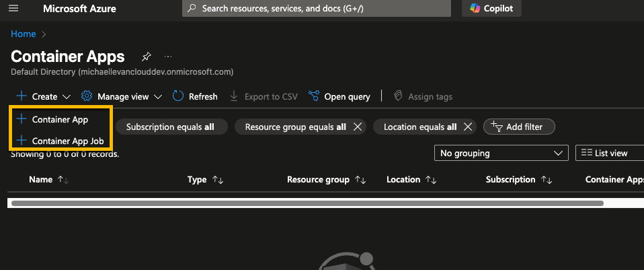Select Export to CSV
The width and height of the screenshot is (644, 270).
[x=264, y=96]
